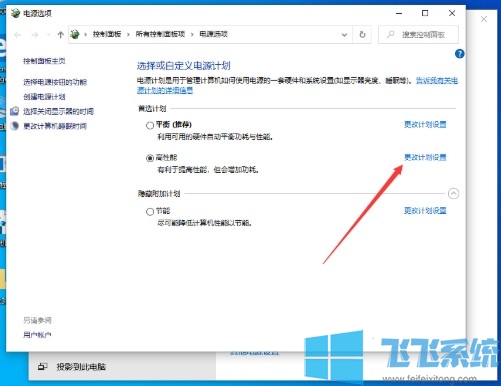Navigate to 所有控制面板项 breadcrumb
501x386 pixels.
click(160, 34)
